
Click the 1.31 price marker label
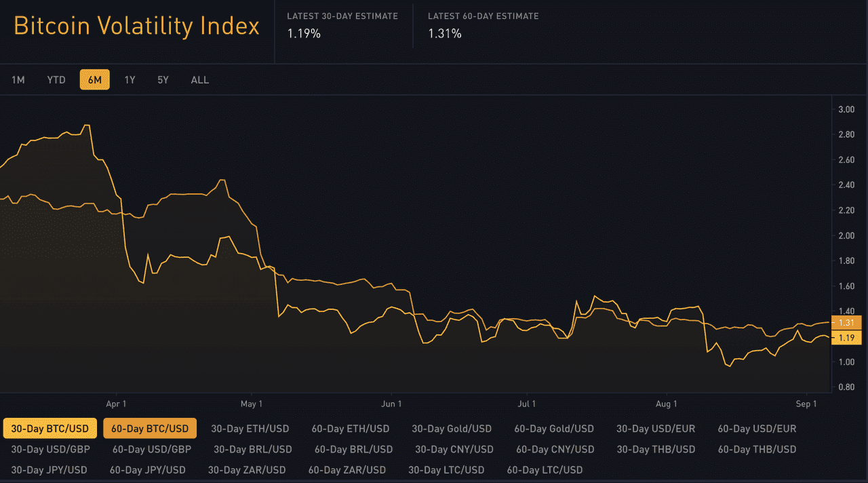[x=846, y=323]
